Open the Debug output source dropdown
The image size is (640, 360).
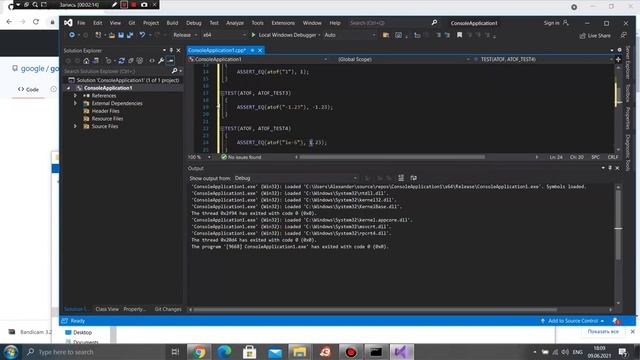coord(296,178)
